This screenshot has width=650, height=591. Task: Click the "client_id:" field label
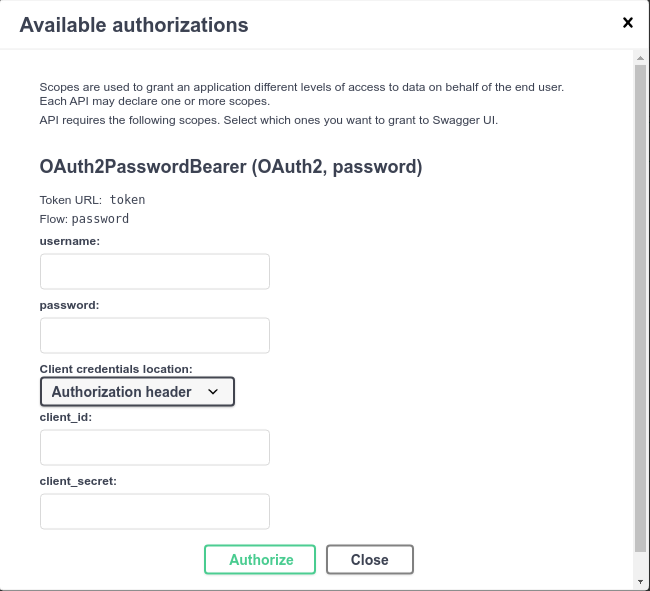coord(66,417)
